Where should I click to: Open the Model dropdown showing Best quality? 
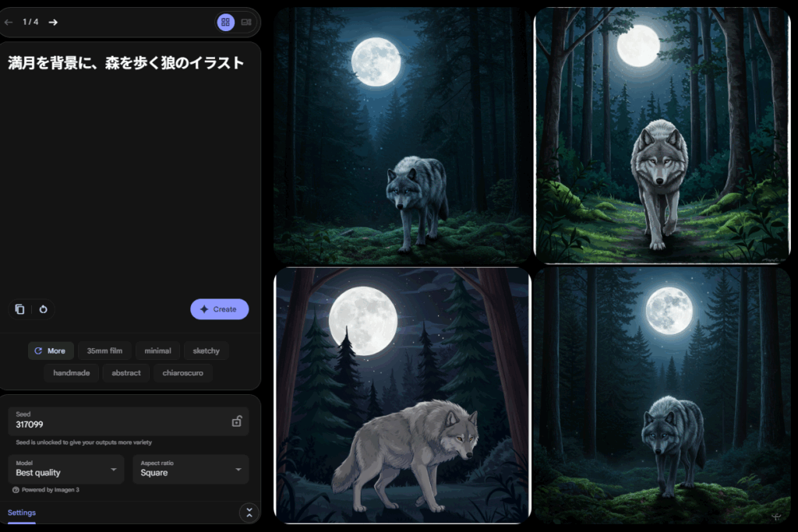65,469
